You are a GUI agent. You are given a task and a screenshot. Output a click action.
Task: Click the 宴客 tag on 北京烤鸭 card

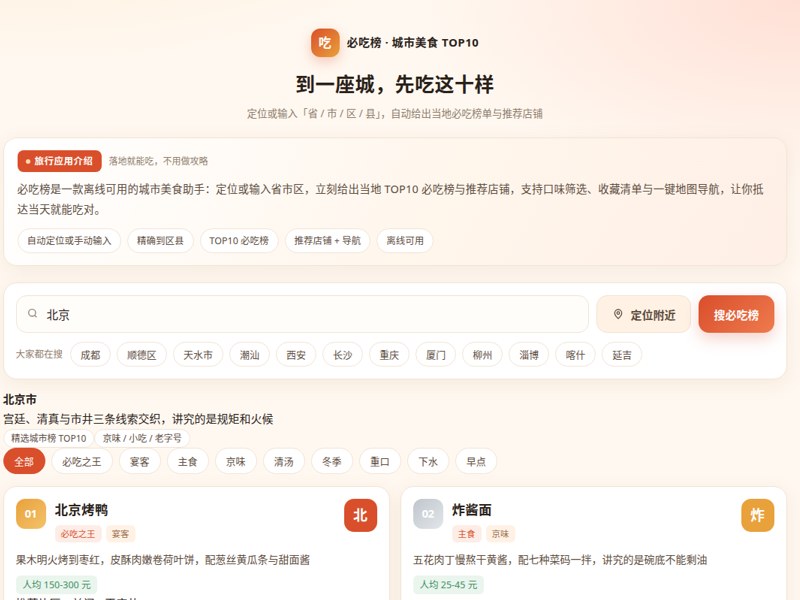(x=120, y=534)
